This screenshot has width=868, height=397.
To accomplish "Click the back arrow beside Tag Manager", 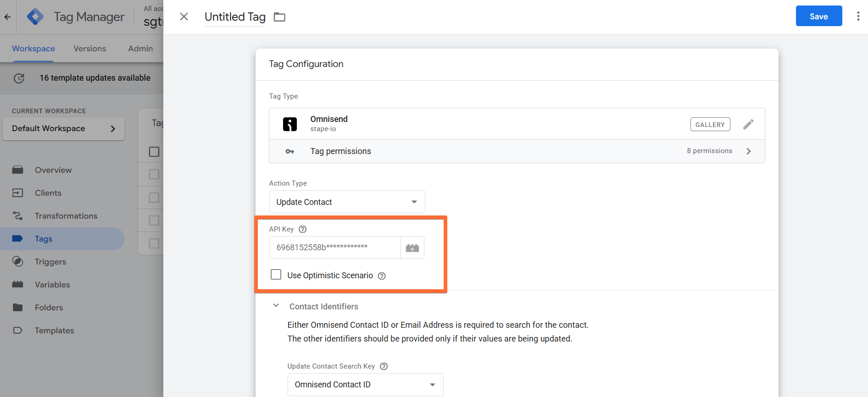I will click(8, 17).
